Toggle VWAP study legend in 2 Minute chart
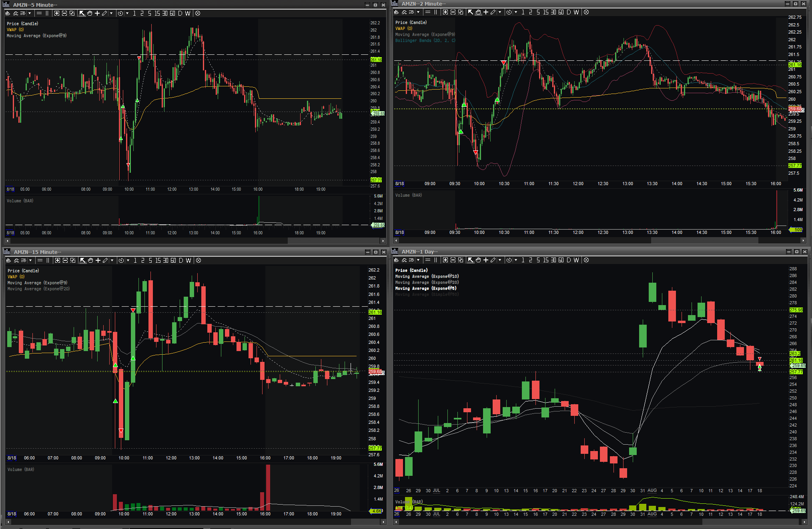Viewport: 812px width, 529px height. 404,28
